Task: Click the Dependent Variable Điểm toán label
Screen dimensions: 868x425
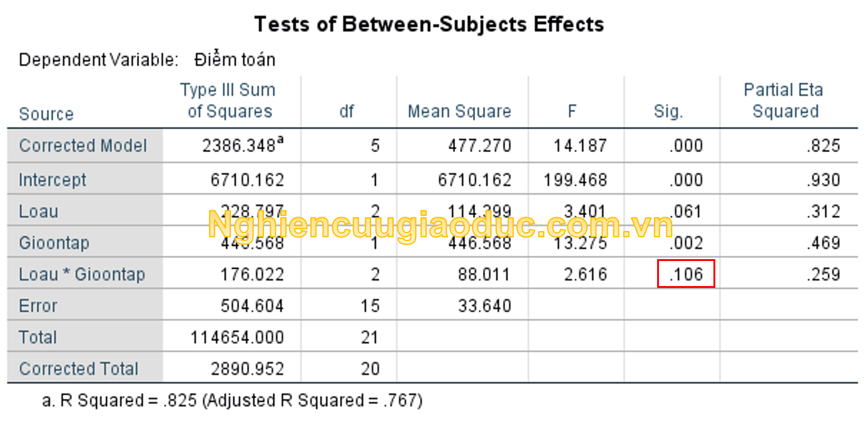Action: click(x=147, y=60)
